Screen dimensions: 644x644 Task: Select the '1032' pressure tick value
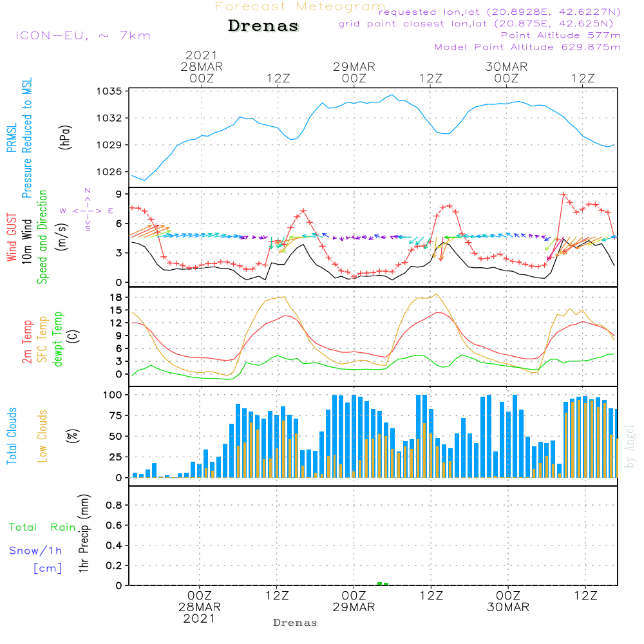pos(109,118)
